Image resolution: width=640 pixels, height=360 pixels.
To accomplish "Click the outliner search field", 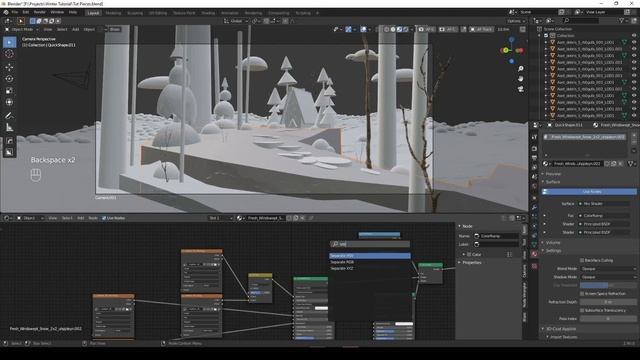I will 581,20.
